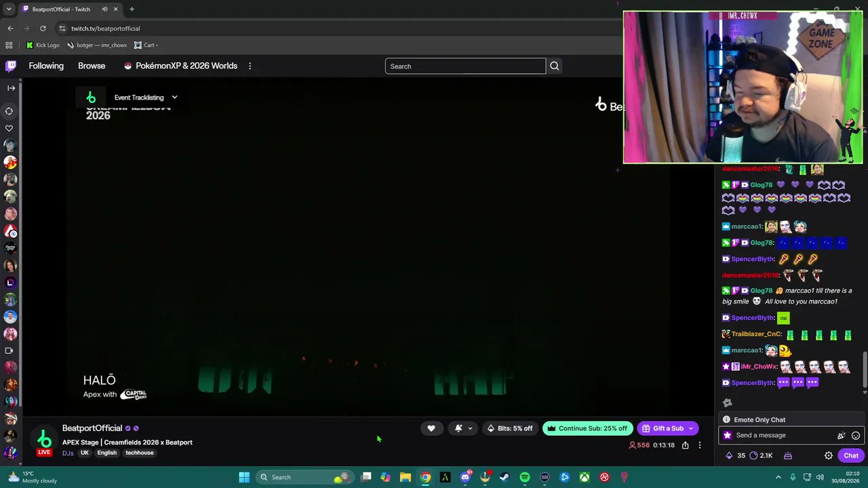Click the star chat identity badge icon
868x488 pixels.
(727, 436)
